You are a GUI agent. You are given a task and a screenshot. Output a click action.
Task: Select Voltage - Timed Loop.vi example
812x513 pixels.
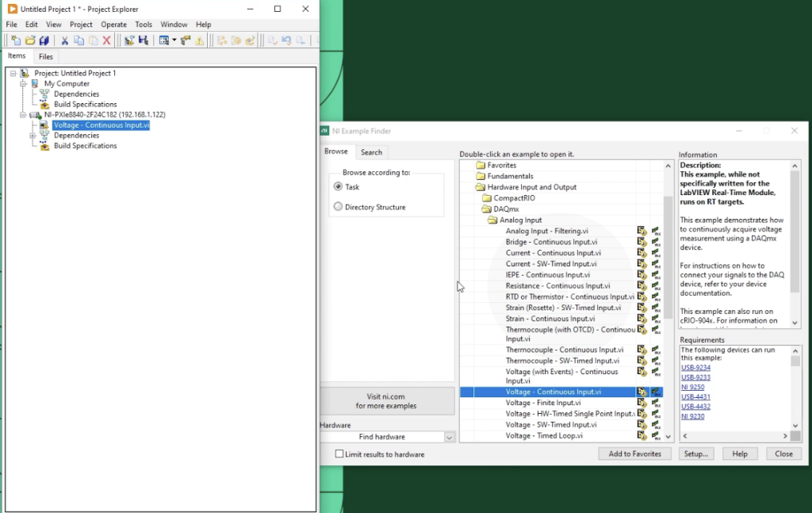pos(544,436)
